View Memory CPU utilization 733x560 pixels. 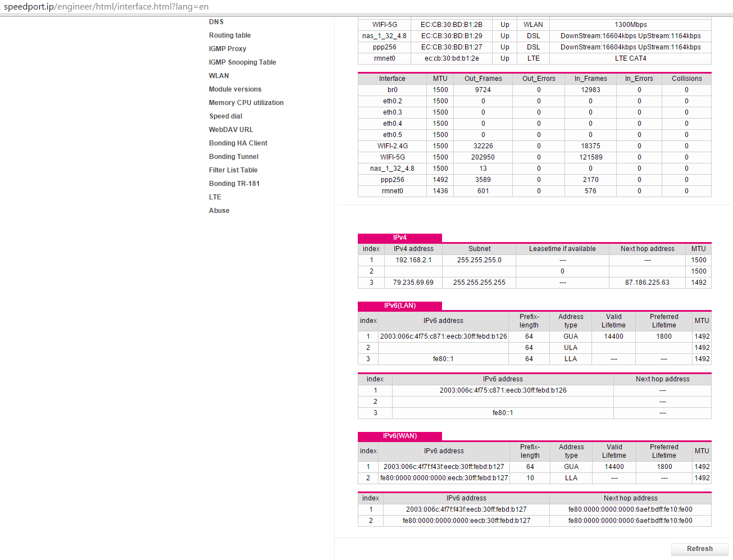246,103
